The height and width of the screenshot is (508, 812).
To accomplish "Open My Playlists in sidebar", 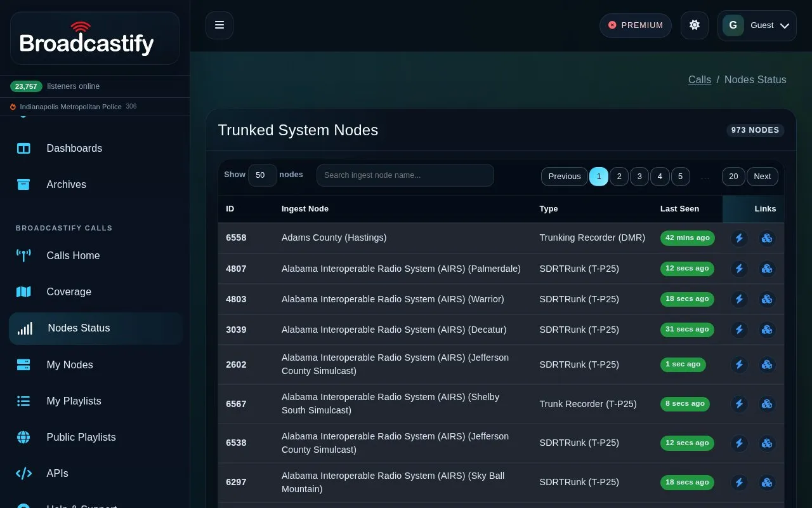I will point(95,401).
